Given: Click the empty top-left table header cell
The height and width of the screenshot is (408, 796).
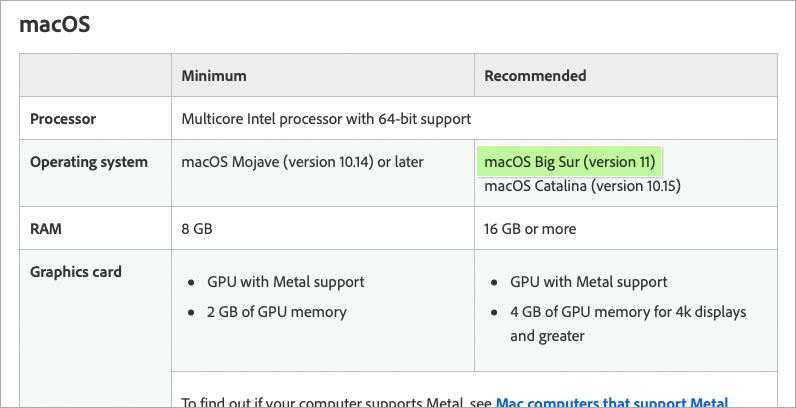Looking at the screenshot, I should (96, 76).
